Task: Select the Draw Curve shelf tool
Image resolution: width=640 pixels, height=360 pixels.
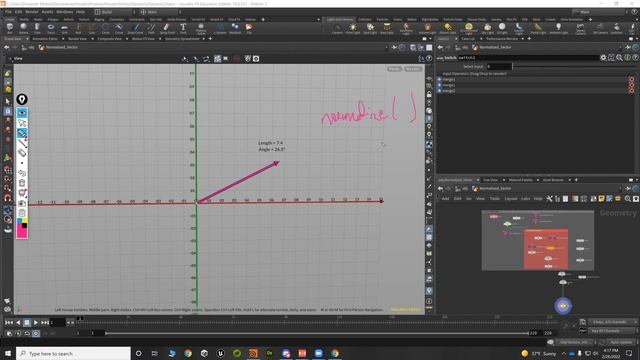Action: coord(136,28)
